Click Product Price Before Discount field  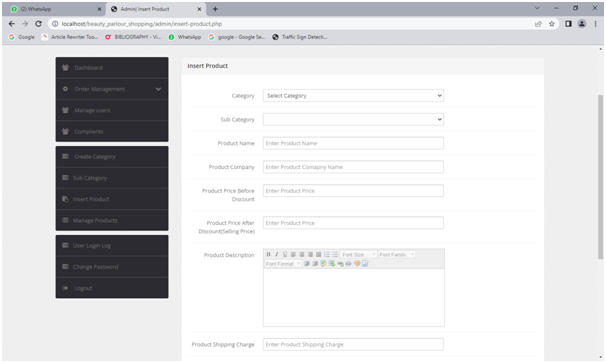point(353,191)
